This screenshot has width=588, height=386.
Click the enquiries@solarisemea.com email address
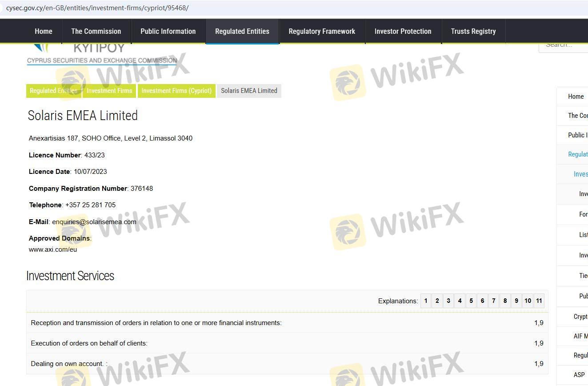pyautogui.click(x=94, y=222)
